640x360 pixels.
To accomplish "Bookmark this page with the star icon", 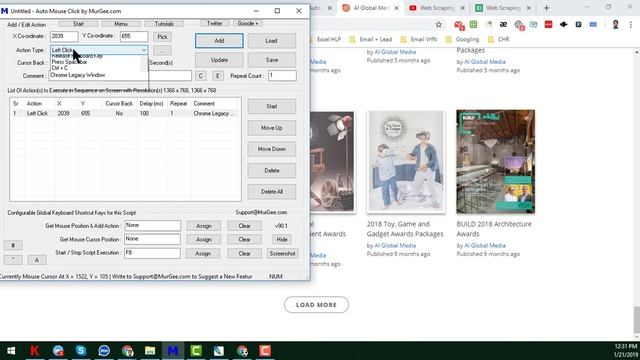I will click(x=438, y=24).
